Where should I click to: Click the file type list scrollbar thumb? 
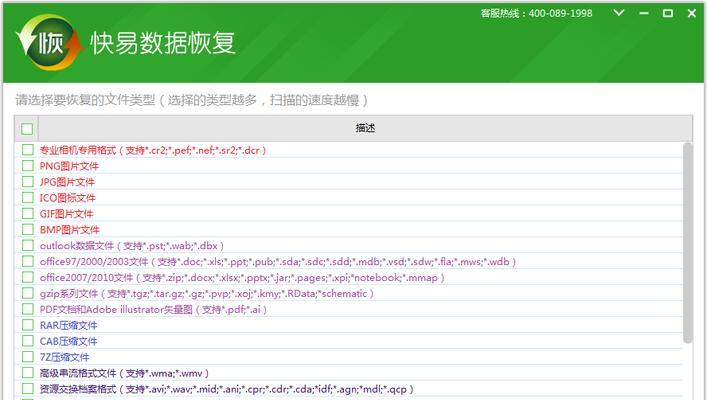tap(688, 244)
